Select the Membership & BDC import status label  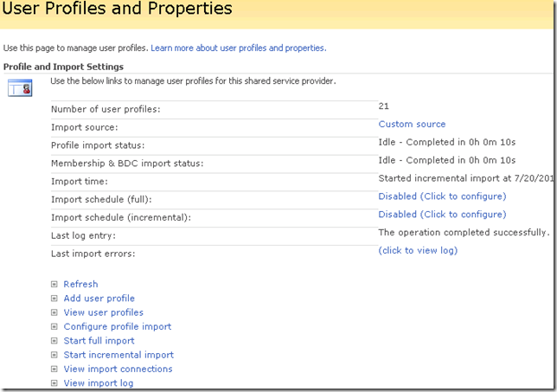pos(127,164)
